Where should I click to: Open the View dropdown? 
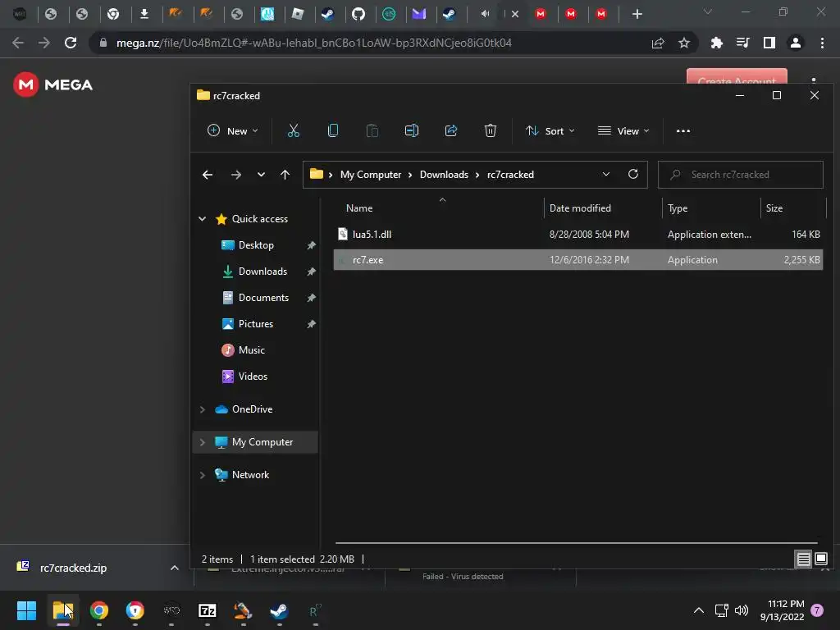click(x=623, y=130)
